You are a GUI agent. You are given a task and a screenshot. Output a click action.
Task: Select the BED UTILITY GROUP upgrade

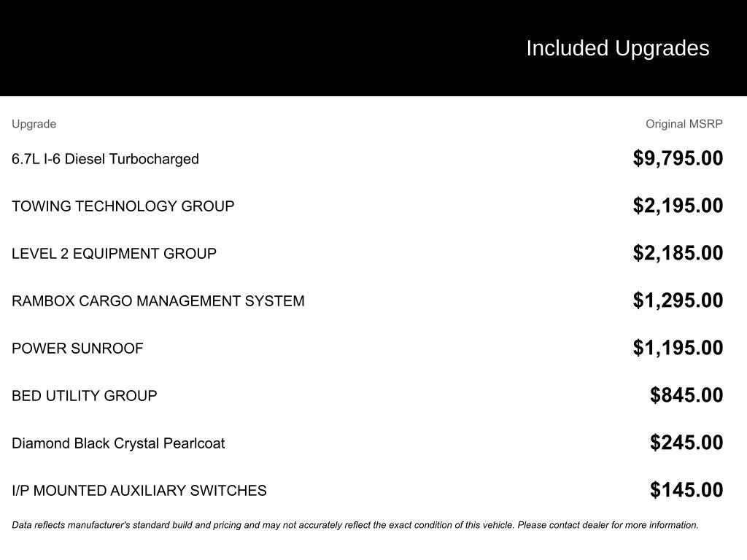tap(84, 396)
